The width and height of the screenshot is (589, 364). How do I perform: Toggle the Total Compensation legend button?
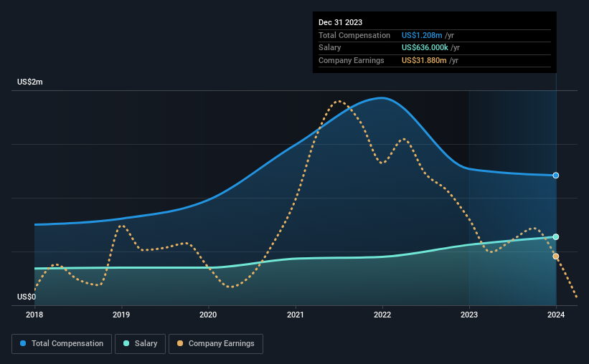pyautogui.click(x=62, y=344)
